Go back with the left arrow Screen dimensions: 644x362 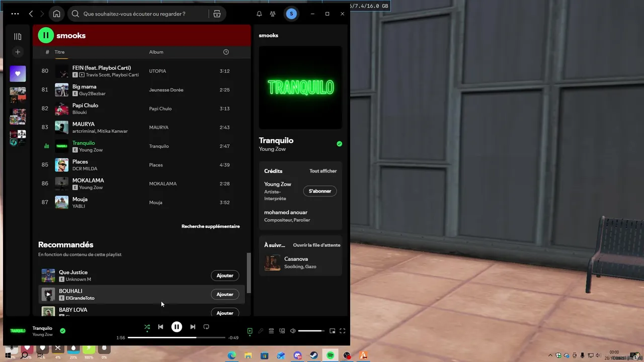coord(31,14)
